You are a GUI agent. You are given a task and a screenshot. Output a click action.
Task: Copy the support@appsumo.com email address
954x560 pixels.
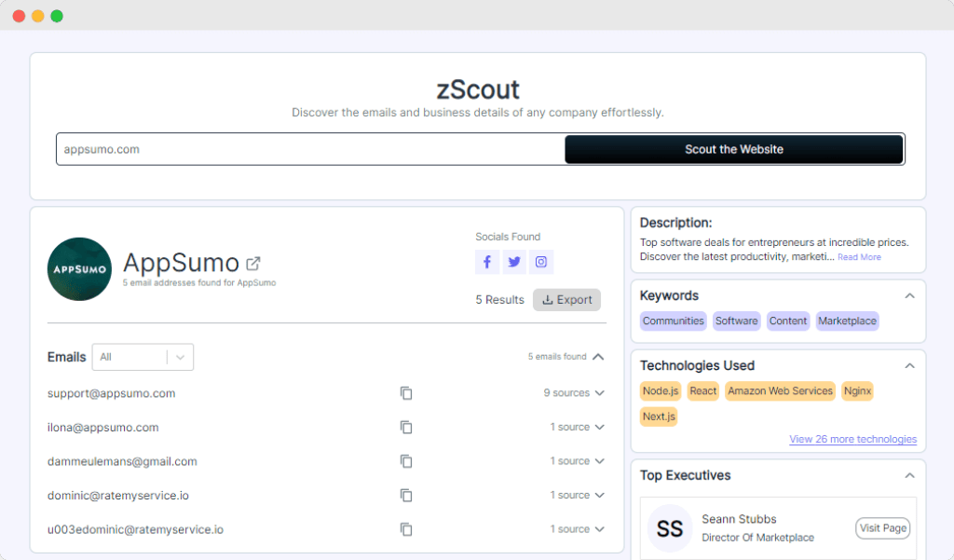click(406, 393)
